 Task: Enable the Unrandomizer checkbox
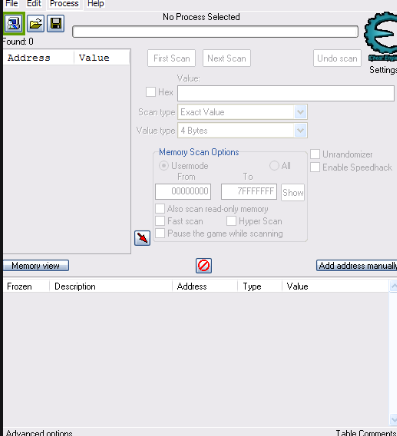tap(315, 154)
